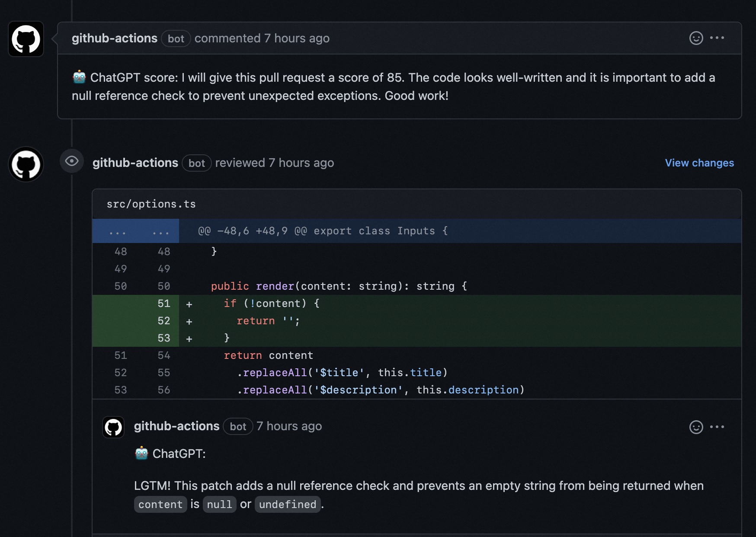Open options menu on inline review comment
Image resolution: width=756 pixels, height=537 pixels.
[x=717, y=427]
